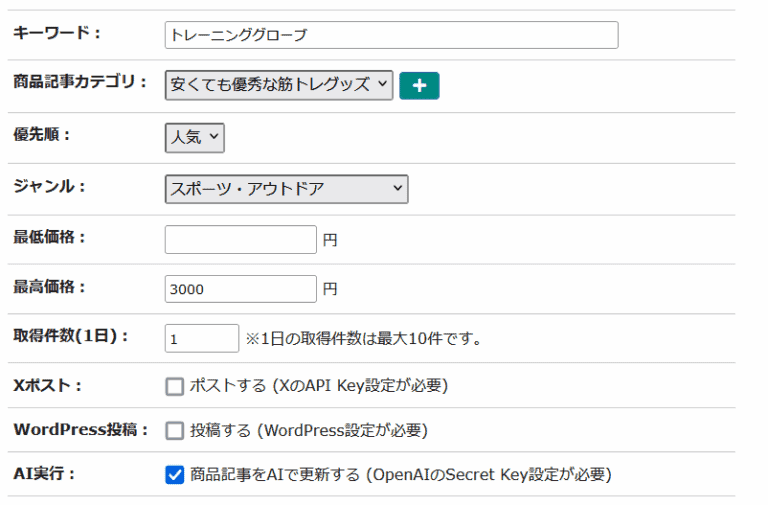768x505 pixels.
Task: Uncheck the AI実行 checkbox
Action: (175, 475)
